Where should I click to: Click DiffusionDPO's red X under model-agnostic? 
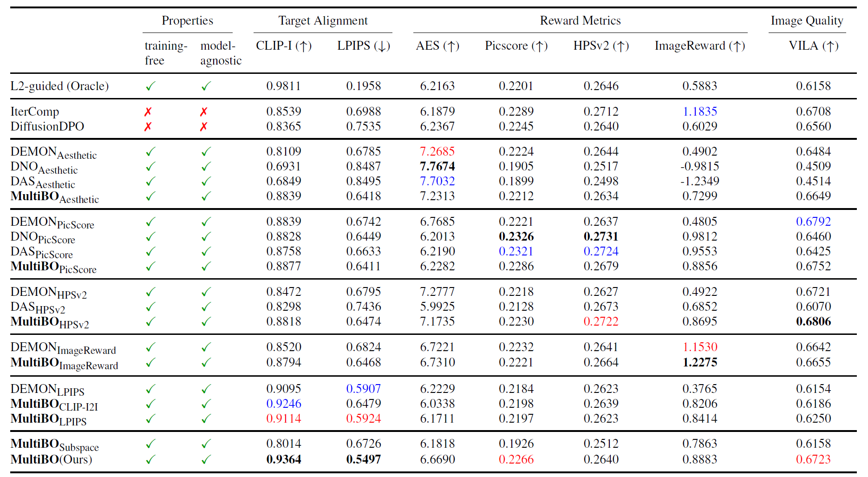[203, 127]
